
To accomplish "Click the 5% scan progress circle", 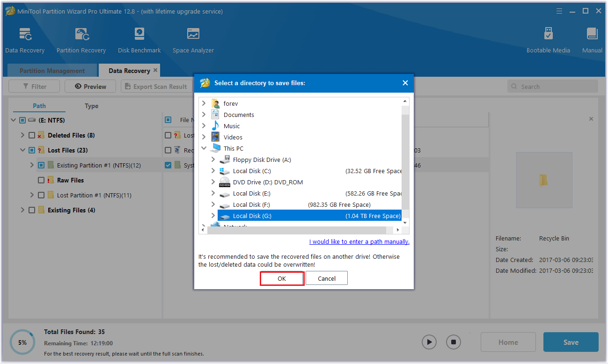I will point(22,342).
